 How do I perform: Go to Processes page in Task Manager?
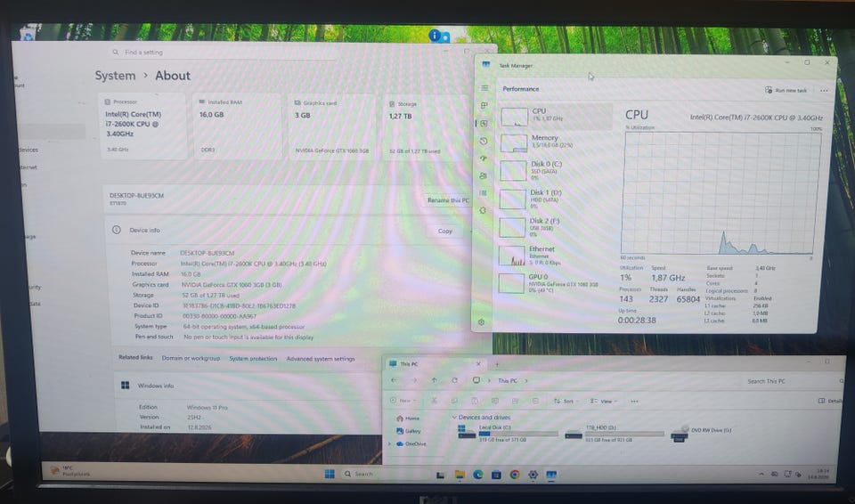point(484,105)
